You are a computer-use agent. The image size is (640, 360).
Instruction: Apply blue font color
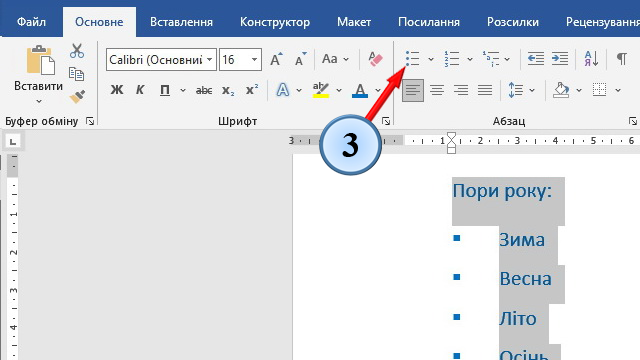(x=360, y=90)
